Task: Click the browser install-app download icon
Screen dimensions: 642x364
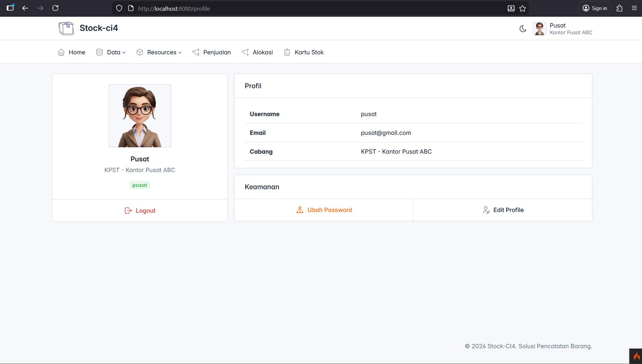Action: [511, 8]
